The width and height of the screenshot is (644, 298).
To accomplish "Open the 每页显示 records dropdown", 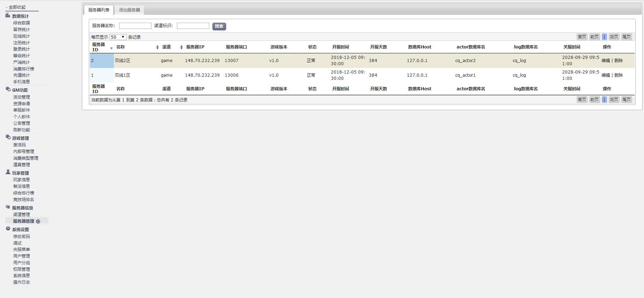I will pyautogui.click(x=118, y=37).
